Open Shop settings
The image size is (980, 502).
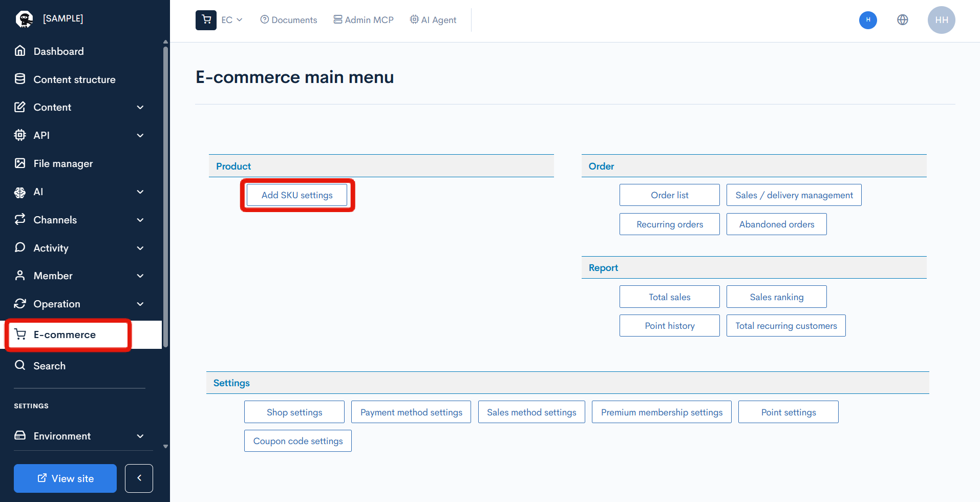tap(294, 412)
